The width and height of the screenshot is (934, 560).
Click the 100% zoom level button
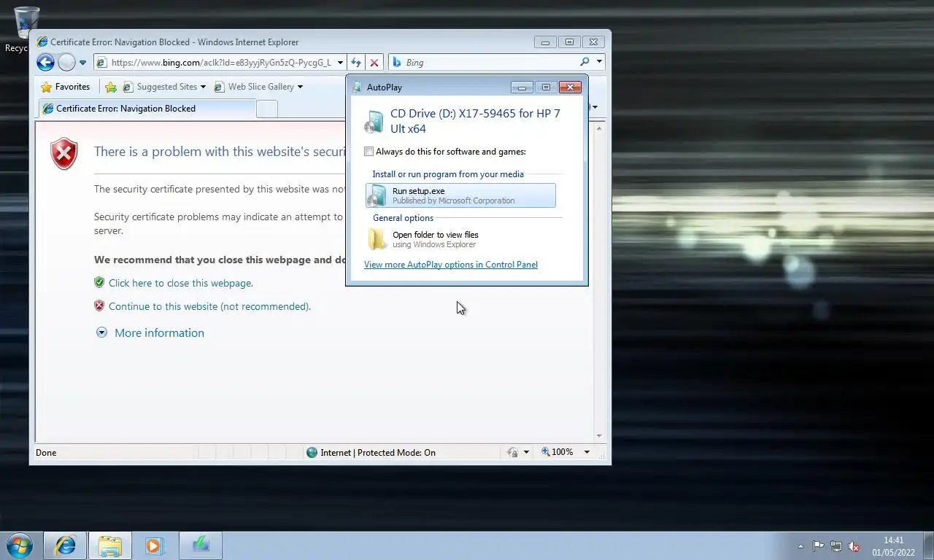tap(557, 452)
